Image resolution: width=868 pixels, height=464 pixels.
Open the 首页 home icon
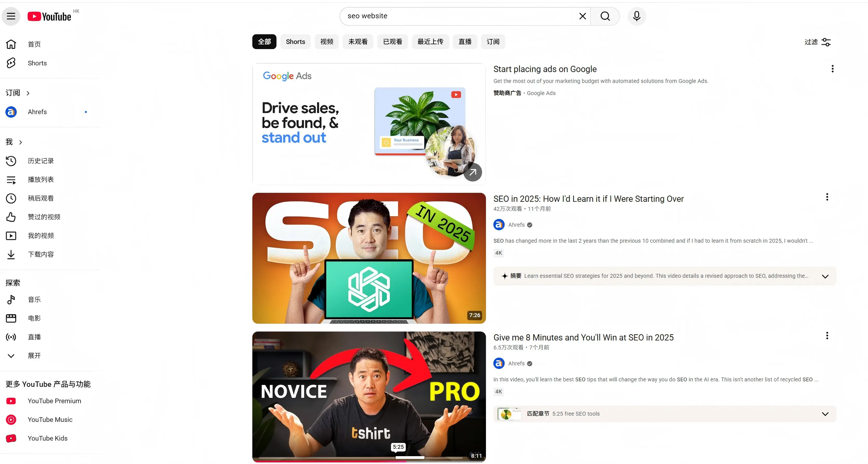[11, 44]
